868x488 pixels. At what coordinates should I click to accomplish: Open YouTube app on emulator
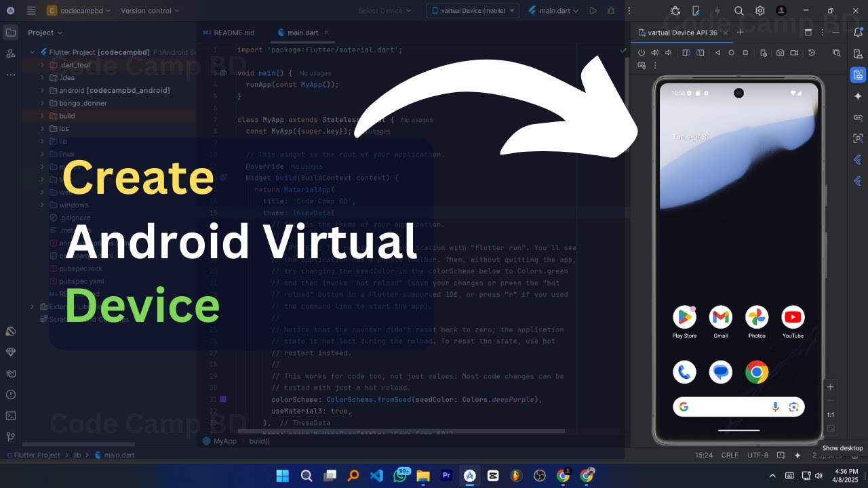point(793,317)
